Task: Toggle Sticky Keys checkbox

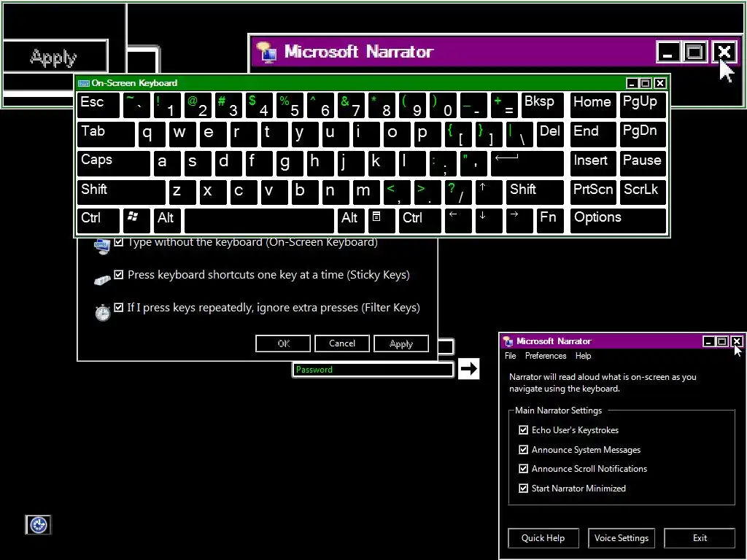Action: coord(119,275)
